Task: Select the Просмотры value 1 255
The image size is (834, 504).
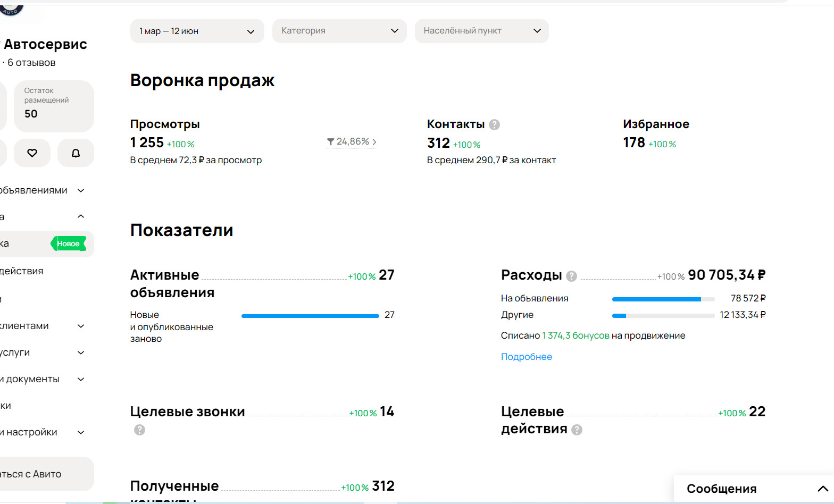Action: [147, 142]
